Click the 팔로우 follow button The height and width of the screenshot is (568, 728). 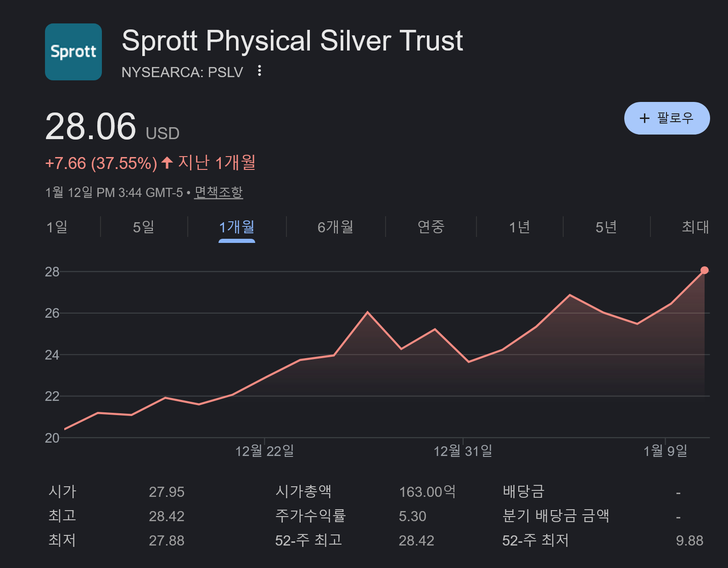coord(666,118)
